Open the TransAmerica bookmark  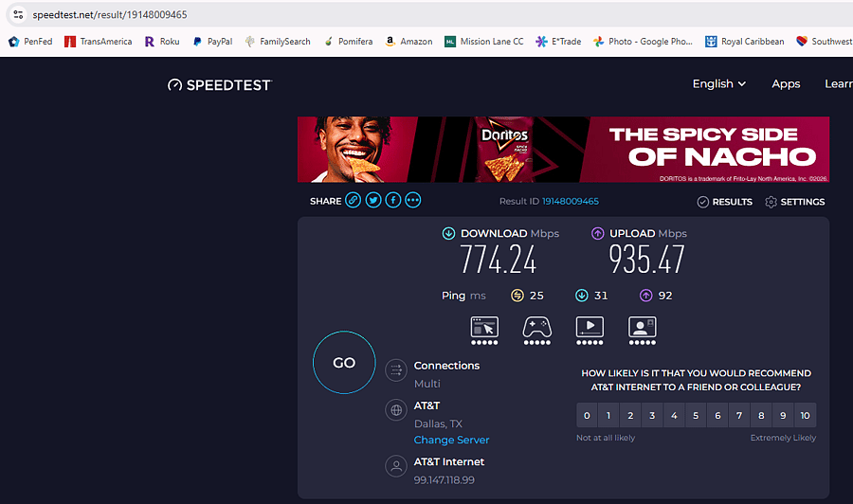click(98, 42)
